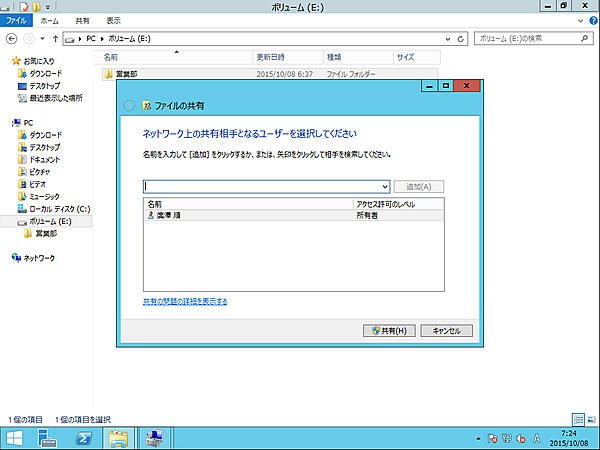The image size is (600, 450).
Task: Select the owner row with 所有者 permission
Action: (294, 215)
